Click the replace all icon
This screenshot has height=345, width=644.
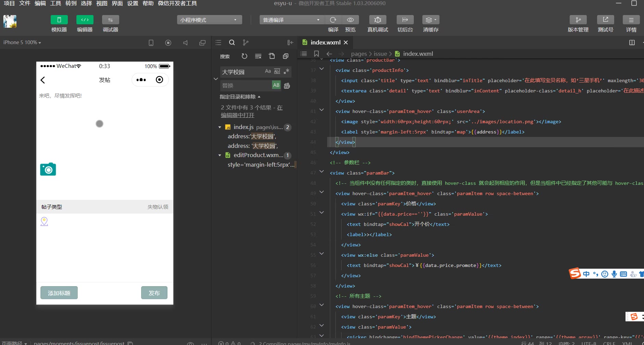pyautogui.click(x=287, y=86)
